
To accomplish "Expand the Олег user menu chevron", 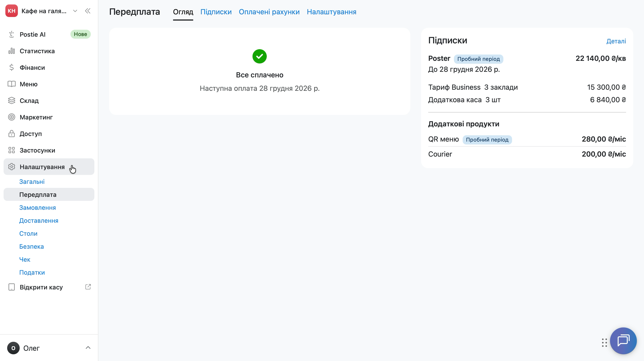I will (88, 348).
